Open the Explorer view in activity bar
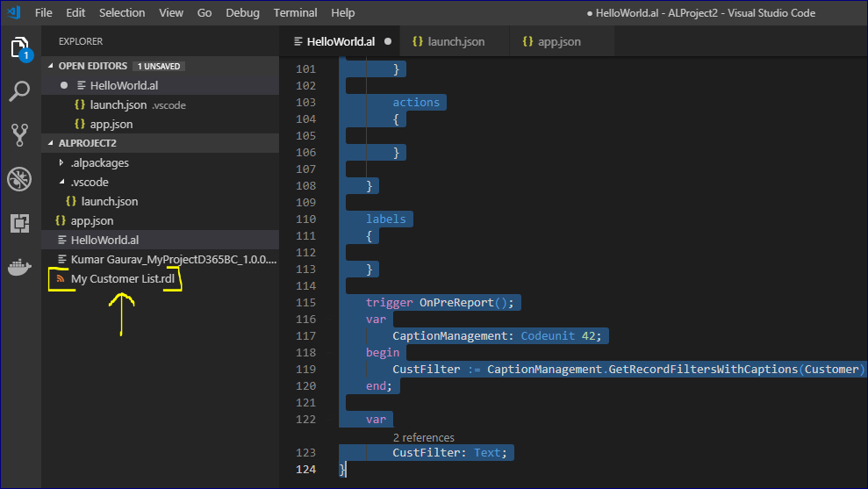 pos(20,49)
